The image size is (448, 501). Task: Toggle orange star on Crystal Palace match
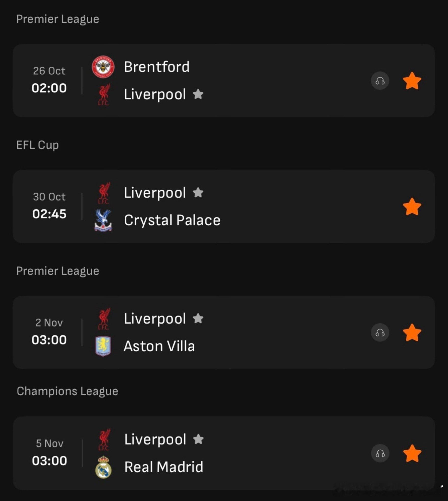point(412,207)
